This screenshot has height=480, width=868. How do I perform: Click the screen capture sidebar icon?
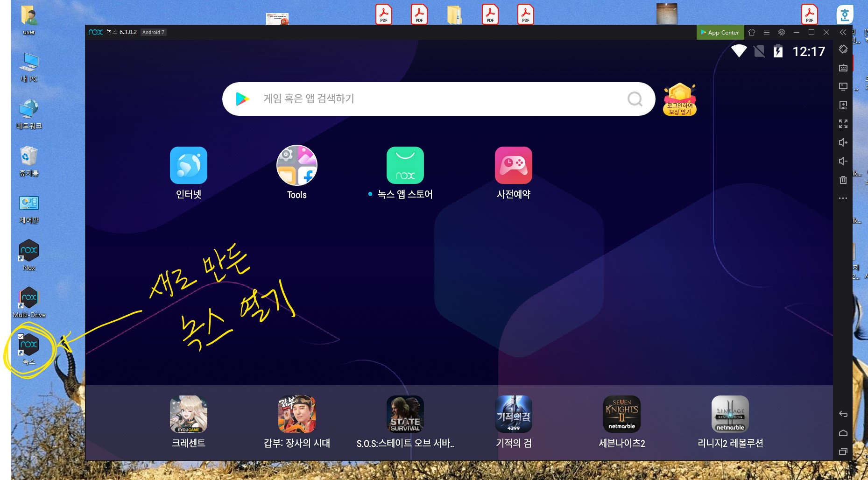pyautogui.click(x=843, y=86)
